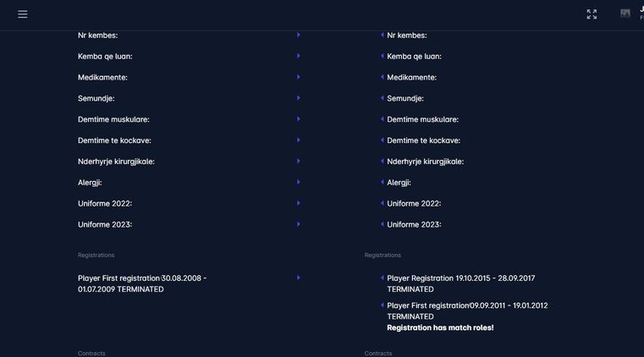Move left Semundje value right
Image resolution: width=644 pixels, height=357 pixels.
(x=299, y=97)
